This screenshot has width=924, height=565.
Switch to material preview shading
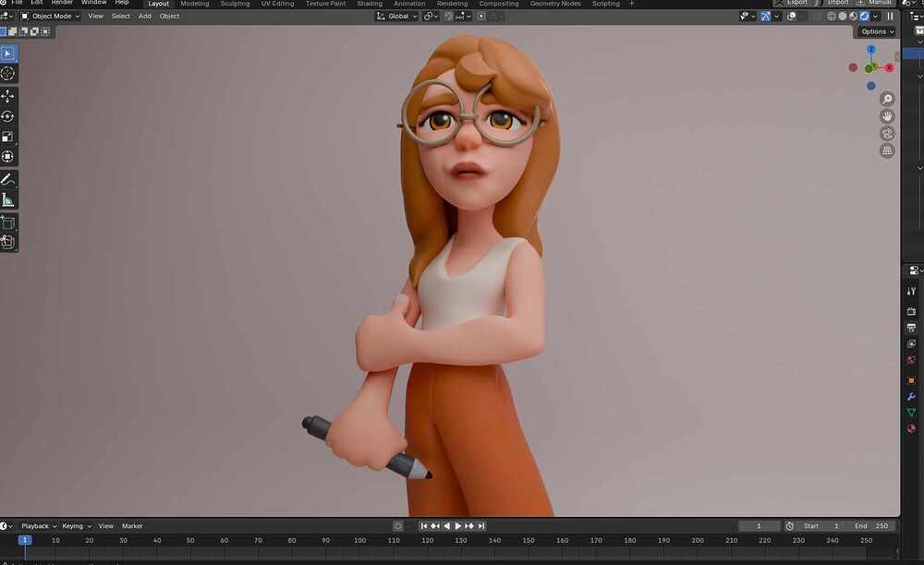[x=853, y=17]
